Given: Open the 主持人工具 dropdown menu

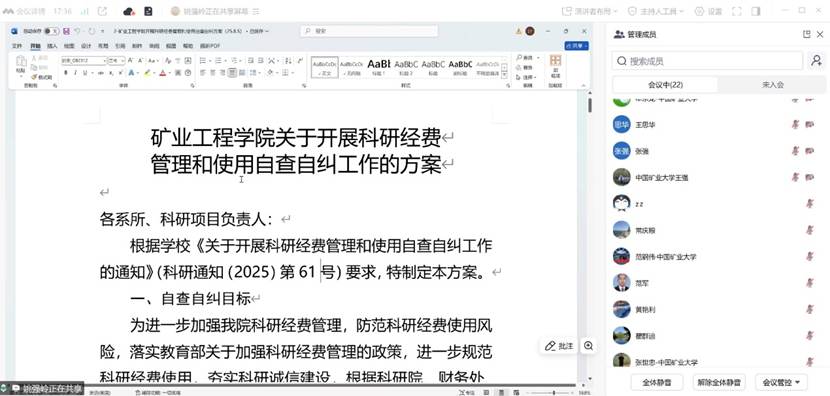Looking at the screenshot, I should click(x=656, y=11).
